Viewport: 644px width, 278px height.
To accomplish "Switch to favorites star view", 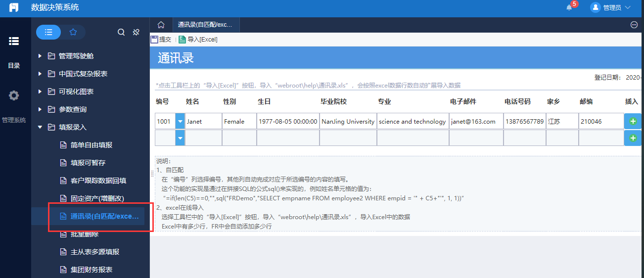I will coord(73,32).
